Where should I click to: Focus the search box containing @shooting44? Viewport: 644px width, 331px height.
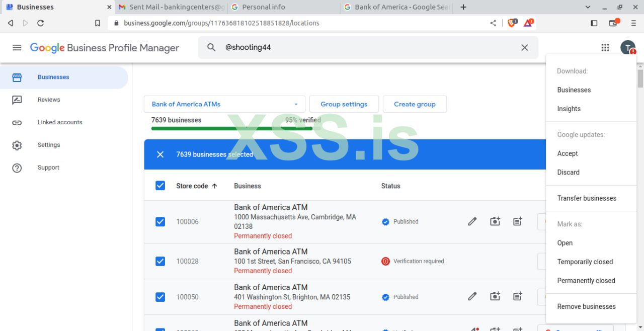tap(368, 47)
